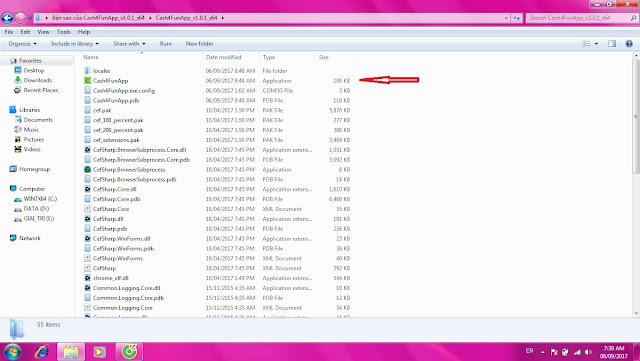Click the CefSharp.Core.dll file icon
Screen dimensions: 640x361
point(87,189)
